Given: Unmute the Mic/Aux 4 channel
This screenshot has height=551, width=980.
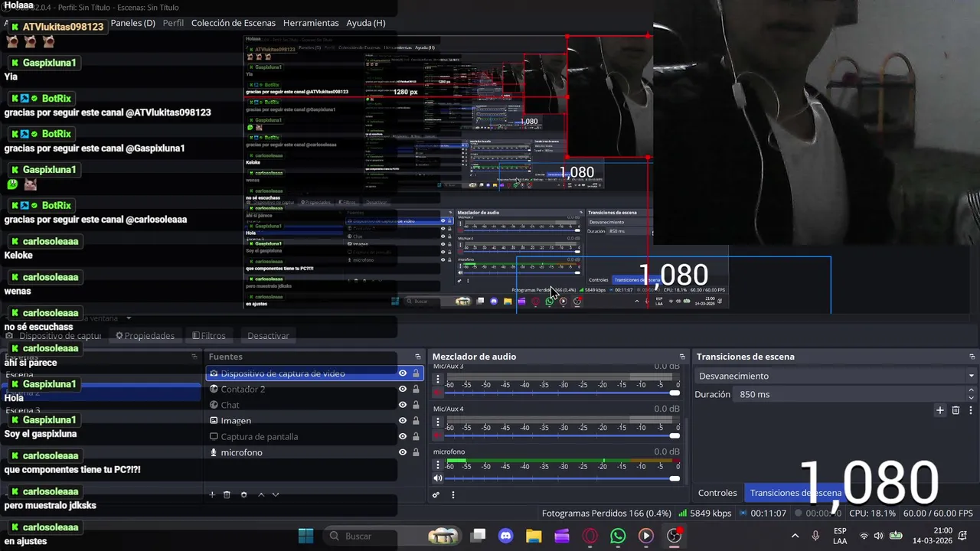Looking at the screenshot, I should 438,435.
